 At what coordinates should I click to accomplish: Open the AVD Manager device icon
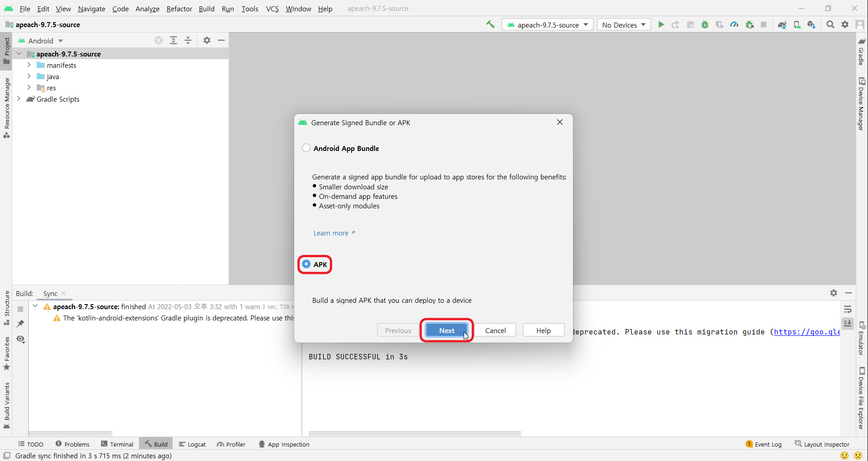point(797,24)
